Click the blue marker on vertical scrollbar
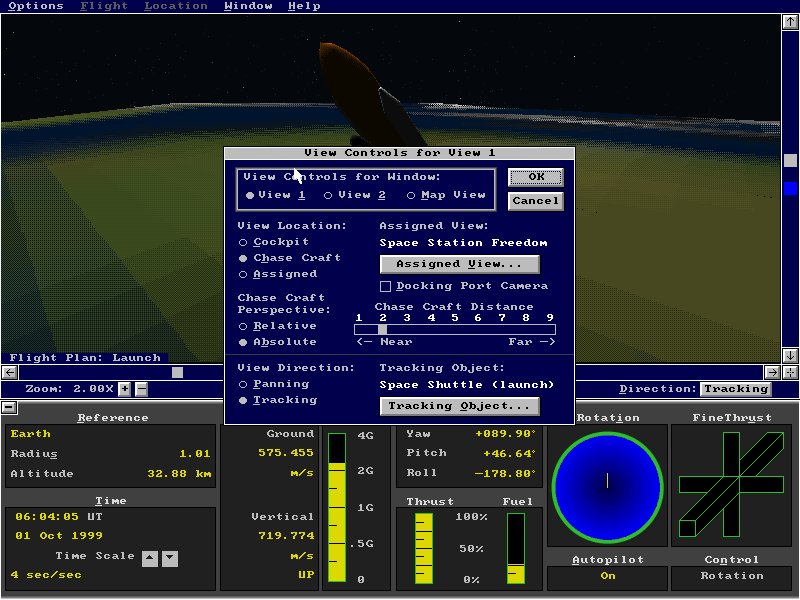 (790, 189)
